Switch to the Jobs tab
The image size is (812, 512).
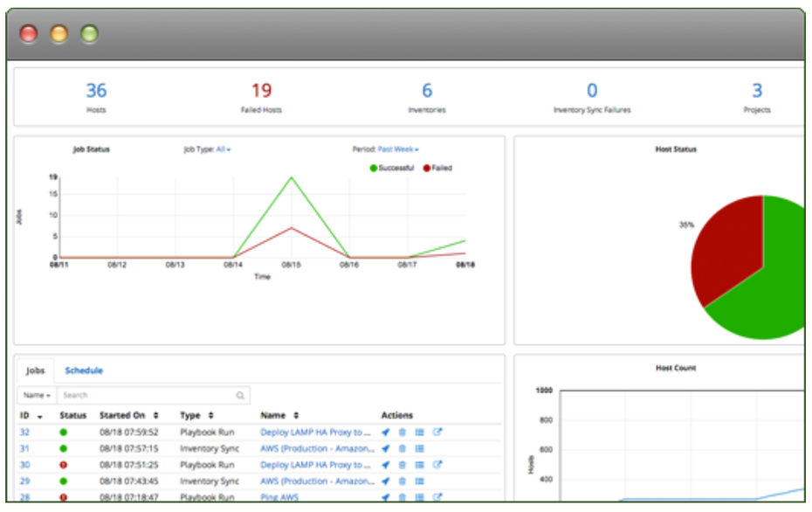click(35, 370)
